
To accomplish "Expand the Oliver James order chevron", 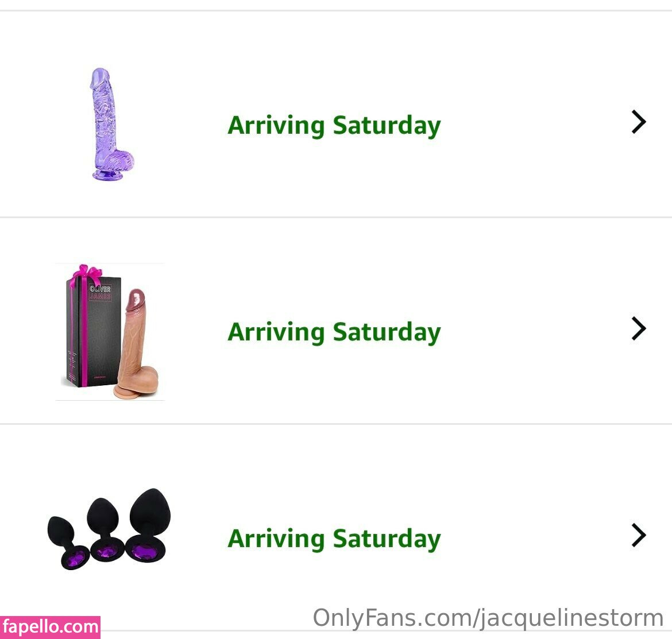I will (x=639, y=328).
